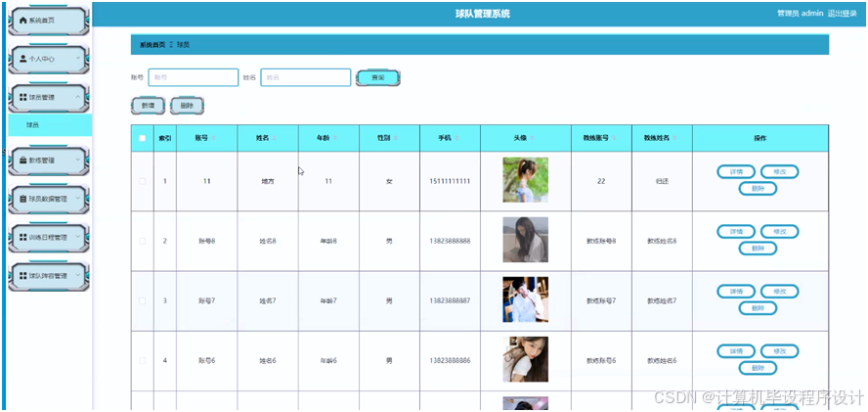Screen dimensions: 868x412
Task: Expand the 训练日程管理 menu chevron
Action: click(78, 237)
